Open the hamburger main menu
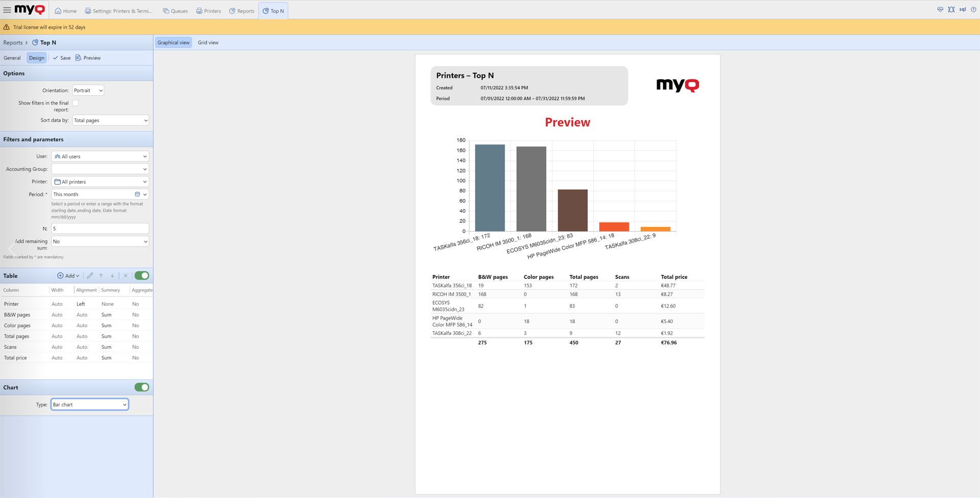Viewport: 980px width, 498px height. 7,10
